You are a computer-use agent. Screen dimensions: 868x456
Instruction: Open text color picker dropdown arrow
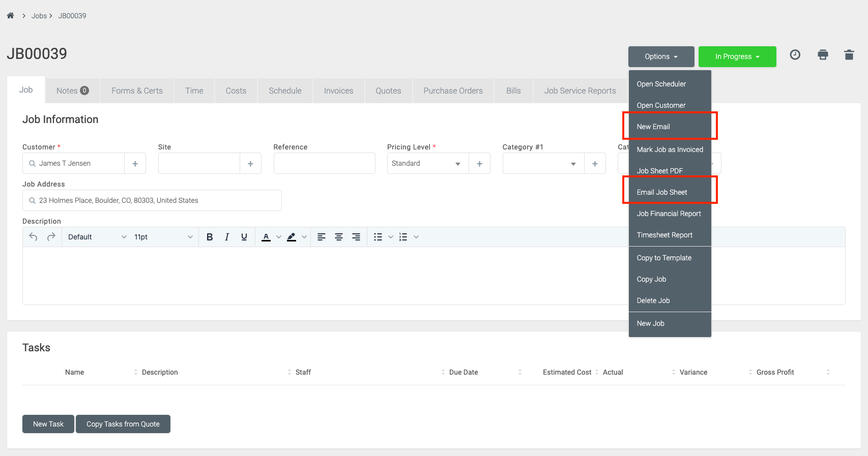point(279,237)
